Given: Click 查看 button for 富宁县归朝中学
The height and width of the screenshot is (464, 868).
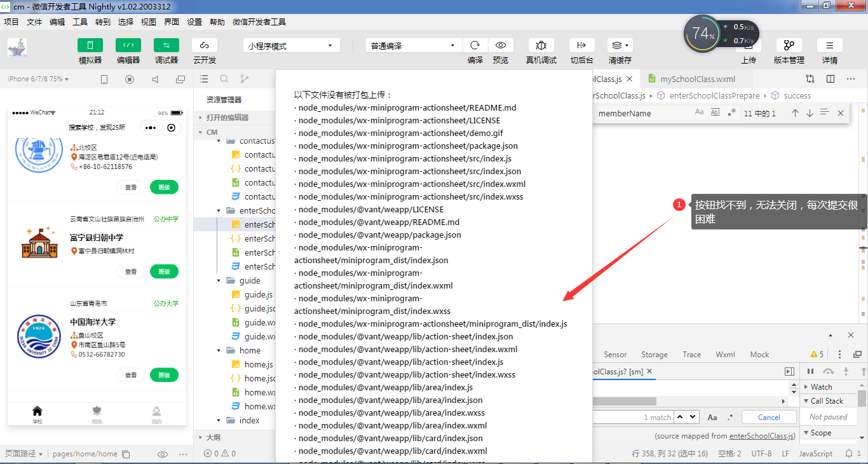Looking at the screenshot, I should pyautogui.click(x=131, y=271).
